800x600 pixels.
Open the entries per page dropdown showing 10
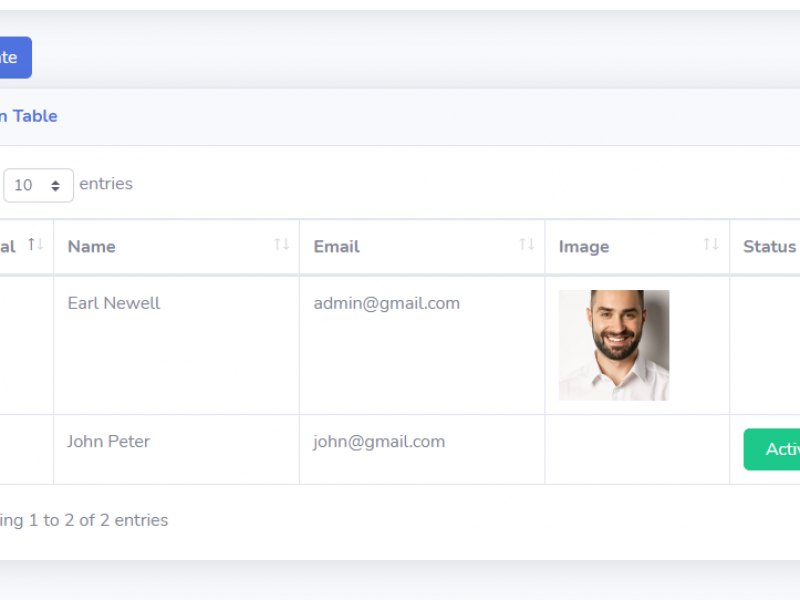coord(38,185)
